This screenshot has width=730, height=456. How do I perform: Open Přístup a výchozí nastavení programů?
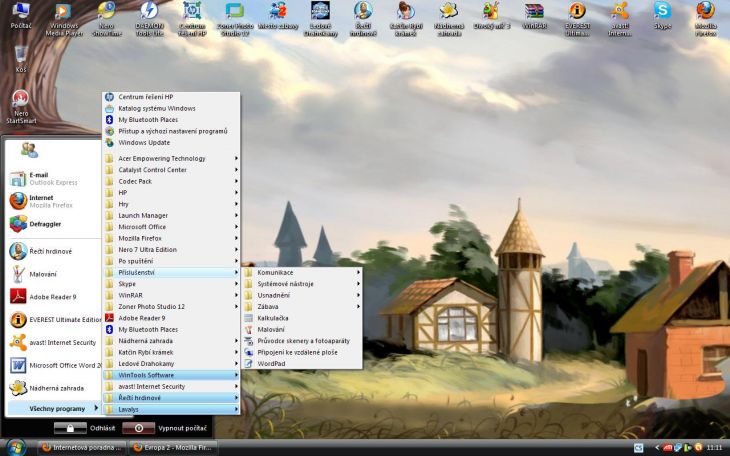point(171,131)
